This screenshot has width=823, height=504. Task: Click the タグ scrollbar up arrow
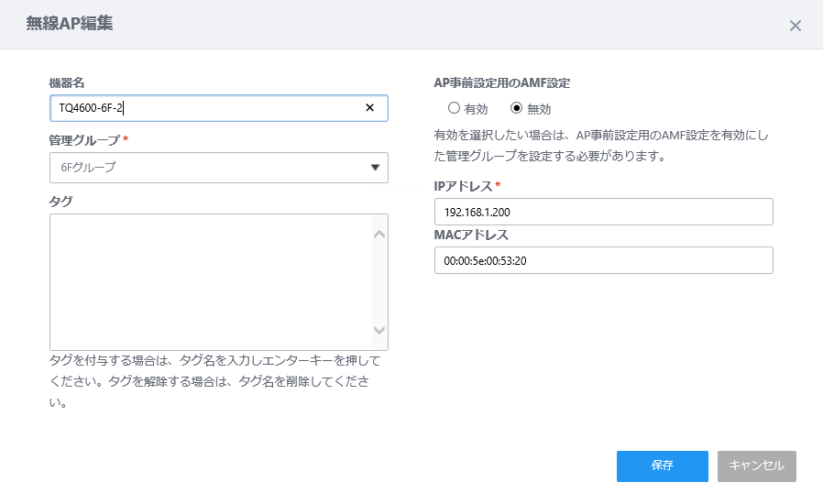379,235
